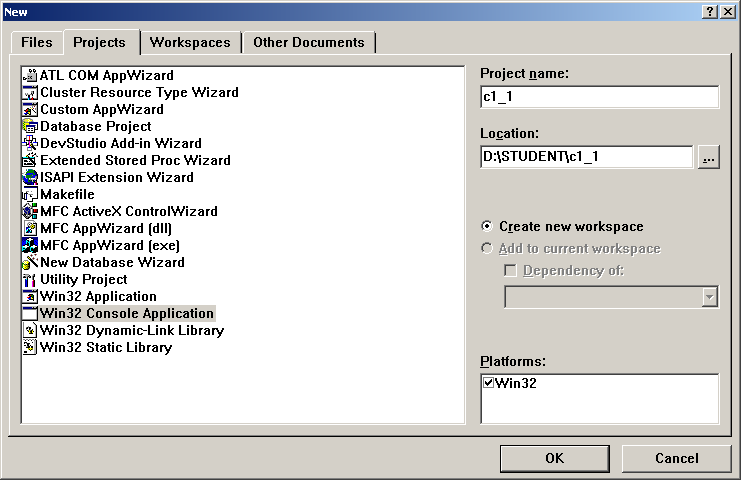Choose Add to current workspace option
Screen dimensions: 741x480
tap(487, 248)
